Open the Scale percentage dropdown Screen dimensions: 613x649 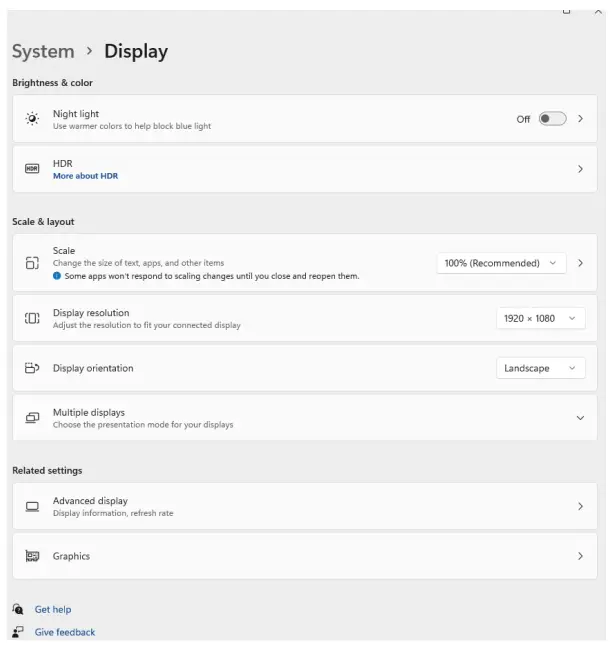click(x=500, y=263)
